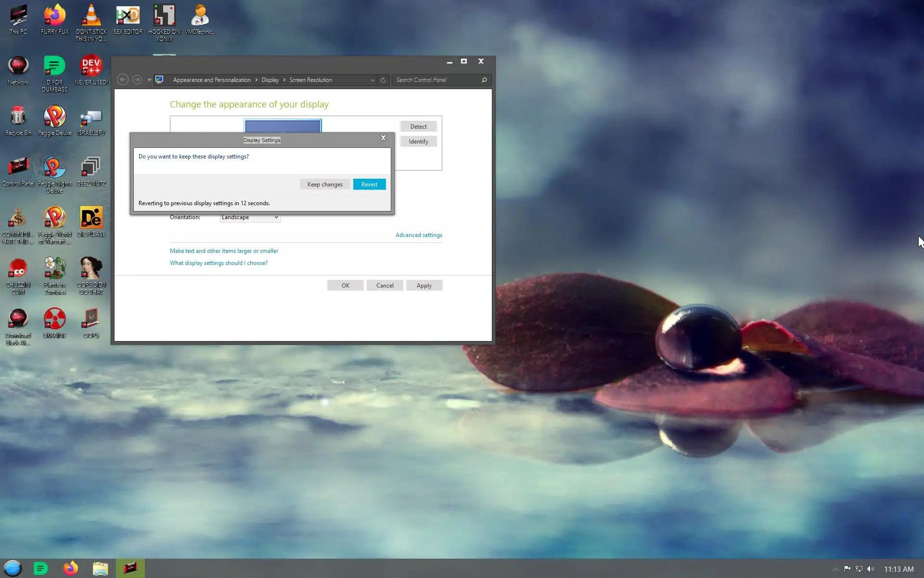Expand the address bar history dropdown
Viewport: 924px width, 578px height.
click(372, 80)
